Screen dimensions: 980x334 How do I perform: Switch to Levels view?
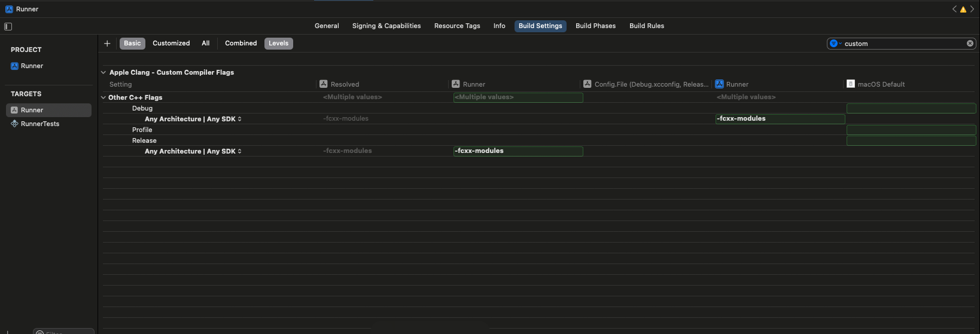[x=278, y=43]
